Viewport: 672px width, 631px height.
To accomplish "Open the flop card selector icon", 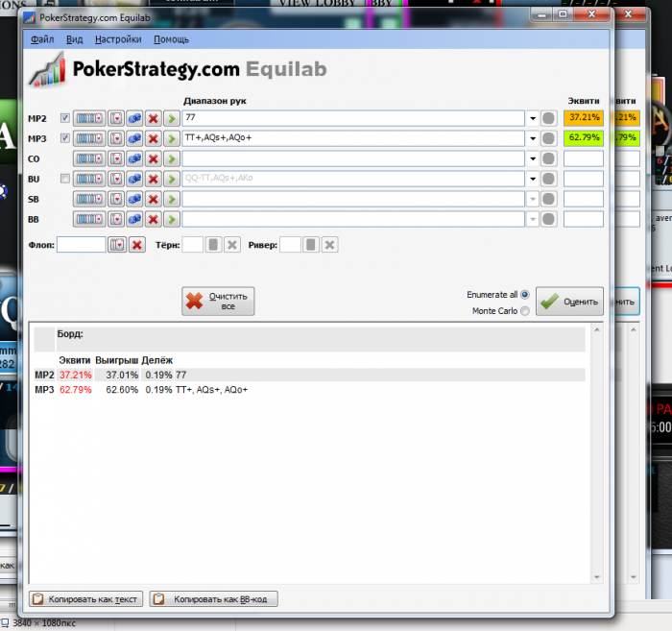I will tap(117, 245).
